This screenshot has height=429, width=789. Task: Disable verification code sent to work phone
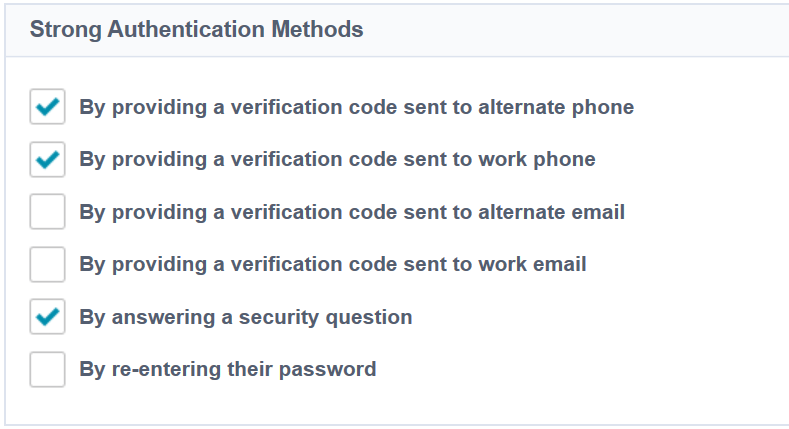click(47, 159)
